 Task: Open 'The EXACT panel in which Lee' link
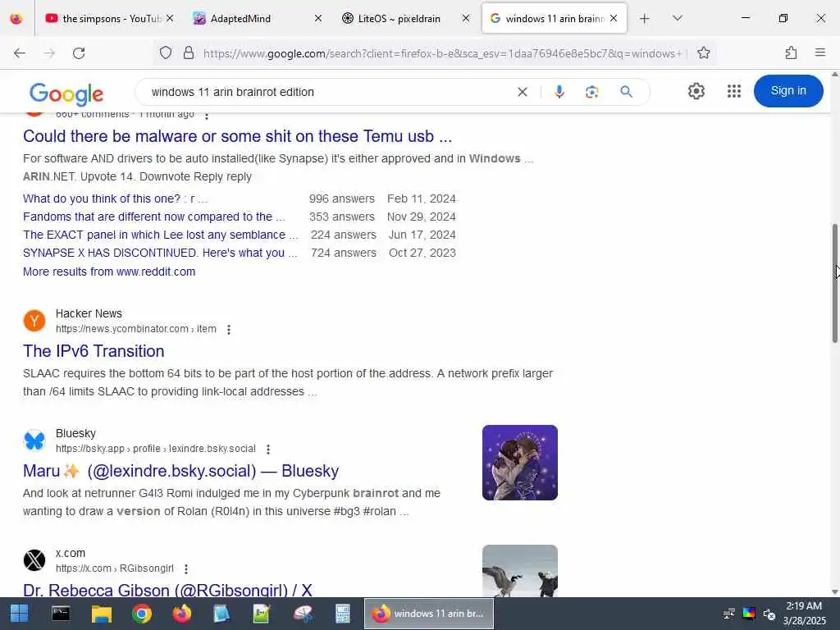[160, 235]
